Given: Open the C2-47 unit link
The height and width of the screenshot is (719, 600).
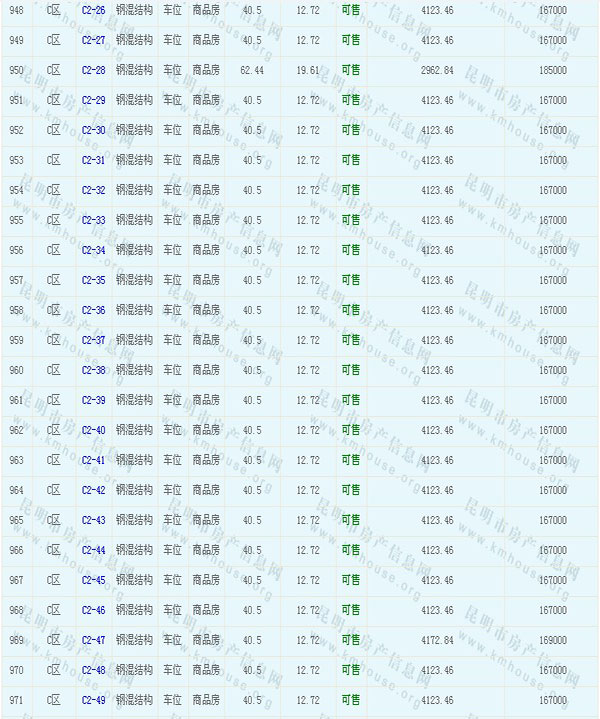Looking at the screenshot, I should pyautogui.click(x=93, y=640).
